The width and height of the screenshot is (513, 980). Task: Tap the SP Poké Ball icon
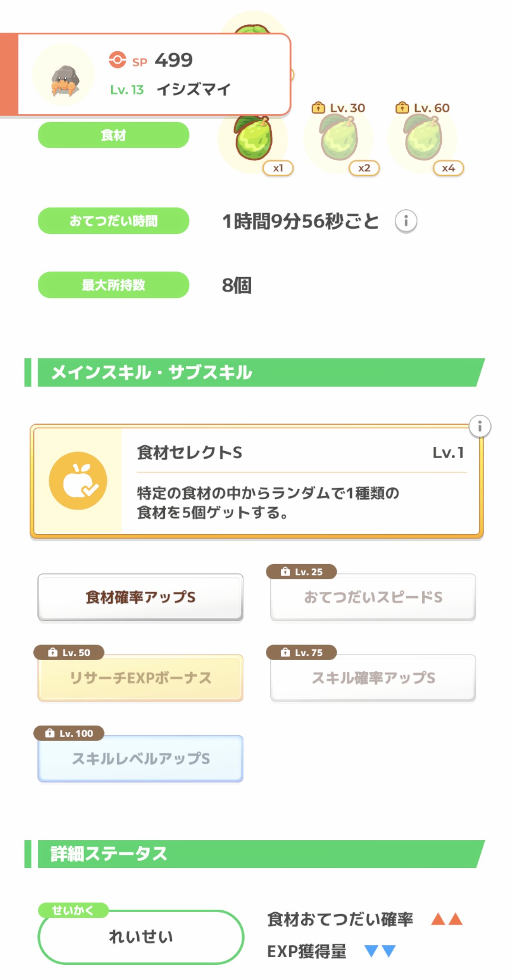[117, 60]
